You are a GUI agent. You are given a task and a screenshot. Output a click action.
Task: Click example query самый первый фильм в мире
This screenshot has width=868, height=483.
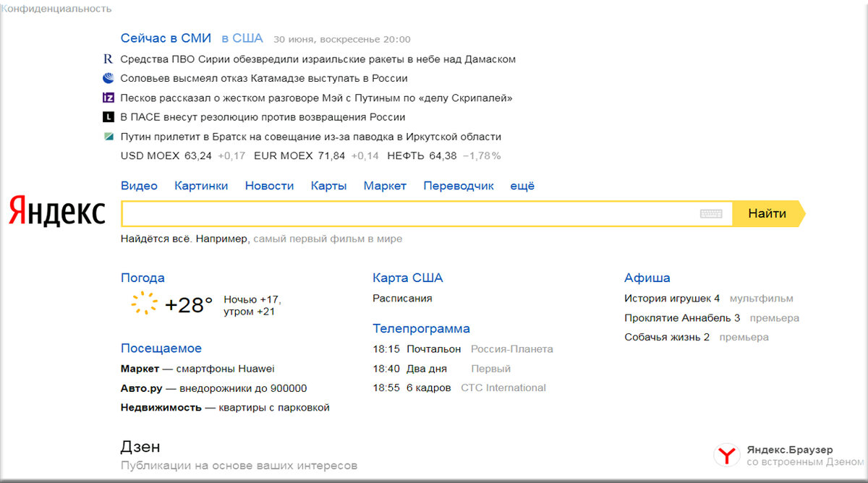point(328,239)
